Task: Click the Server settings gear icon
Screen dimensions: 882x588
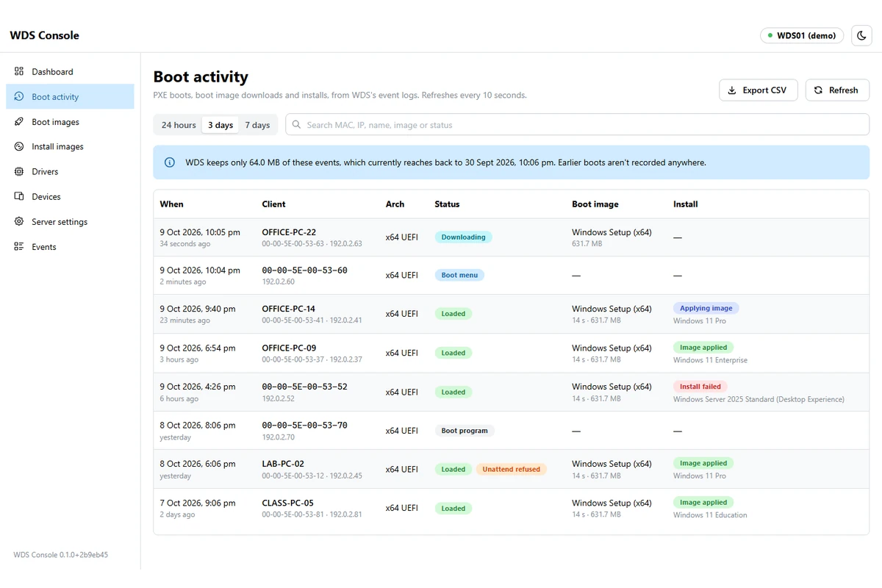Action: coord(19,221)
